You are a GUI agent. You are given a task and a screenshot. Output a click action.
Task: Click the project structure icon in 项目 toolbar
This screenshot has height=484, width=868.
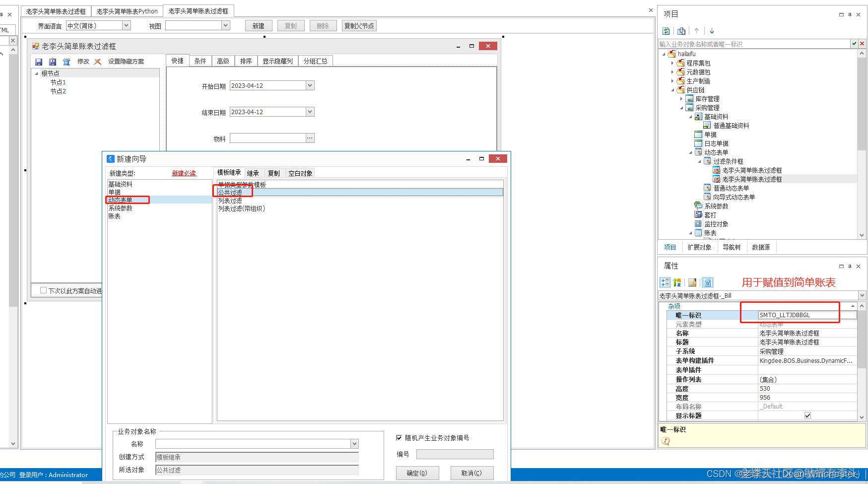coord(681,31)
